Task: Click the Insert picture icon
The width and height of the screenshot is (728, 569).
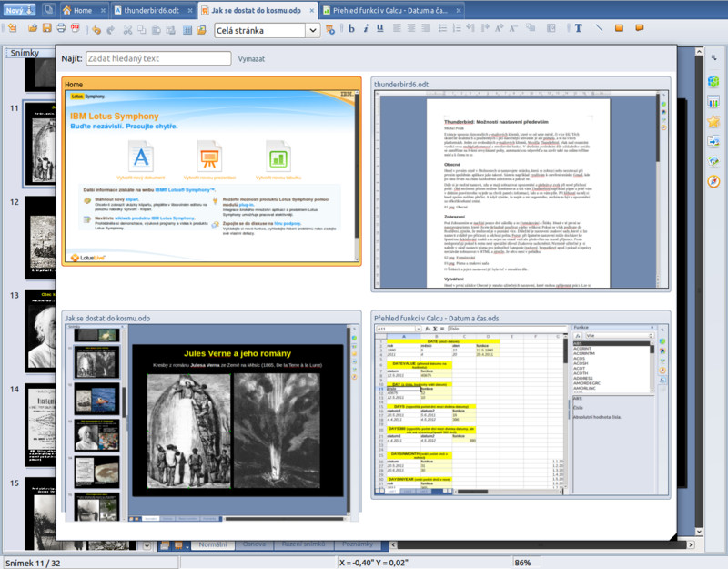Action: point(201,30)
